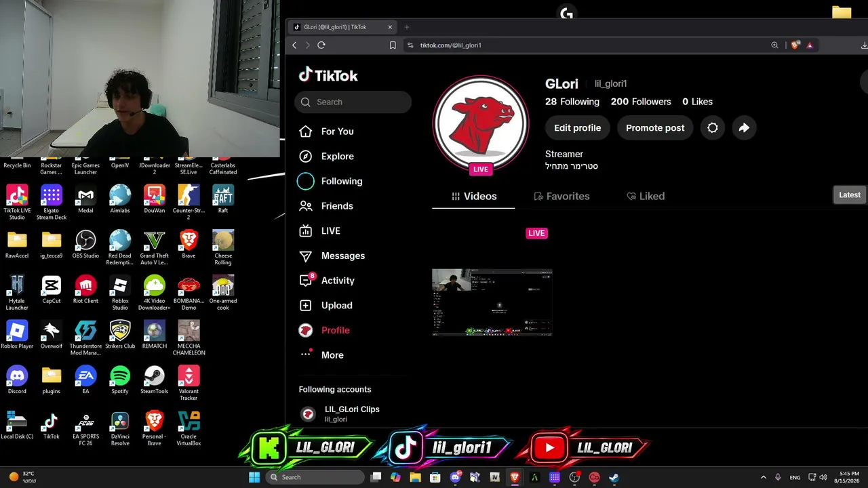The height and width of the screenshot is (488, 868).
Task: Switch to the Videos tab
Action: (473, 197)
